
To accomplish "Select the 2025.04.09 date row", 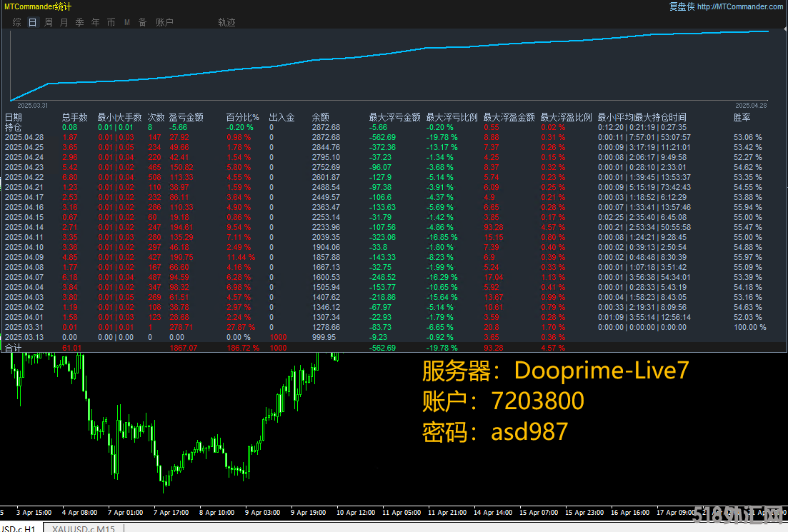I will coord(24,257).
